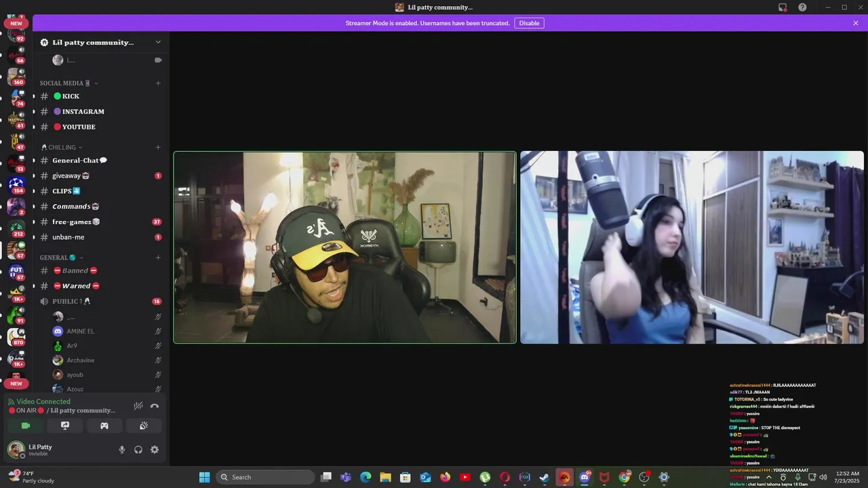This screenshot has height=488, width=868.
Task: Dismiss the Streamer Mode banner
Action: pos(856,23)
